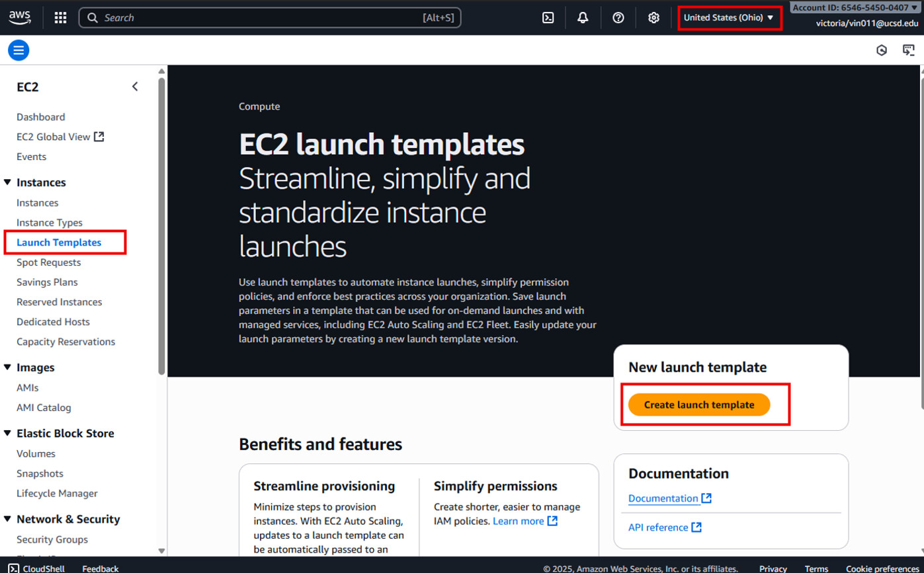Focus the top Search field
Screen dimensions: 924x573
click(x=270, y=18)
